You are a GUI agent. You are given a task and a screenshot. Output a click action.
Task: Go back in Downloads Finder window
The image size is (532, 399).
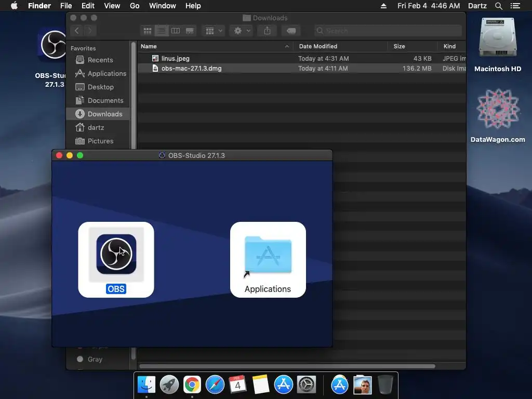77,31
